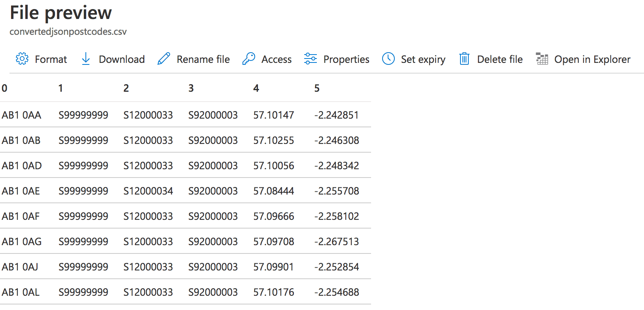Select the AB1 0AA postcode cell
This screenshot has width=644, height=310.
click(22, 115)
